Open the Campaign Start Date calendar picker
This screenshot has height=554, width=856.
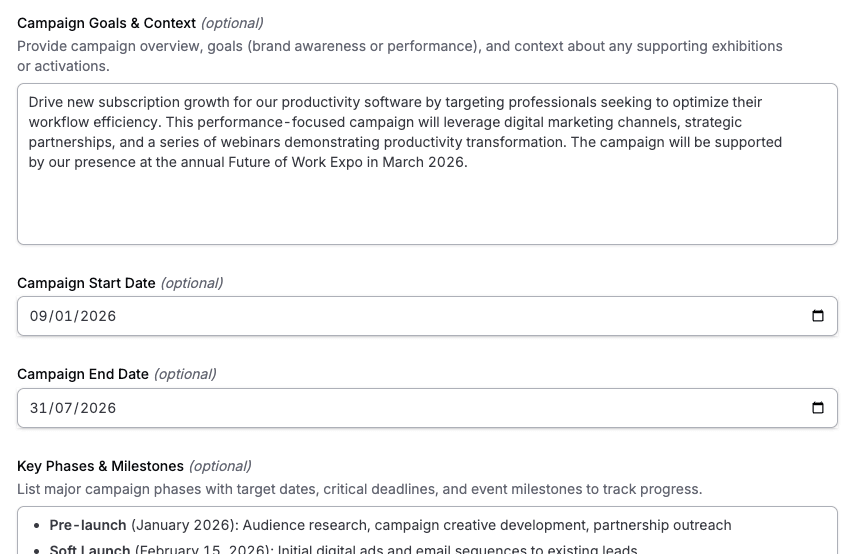817,316
